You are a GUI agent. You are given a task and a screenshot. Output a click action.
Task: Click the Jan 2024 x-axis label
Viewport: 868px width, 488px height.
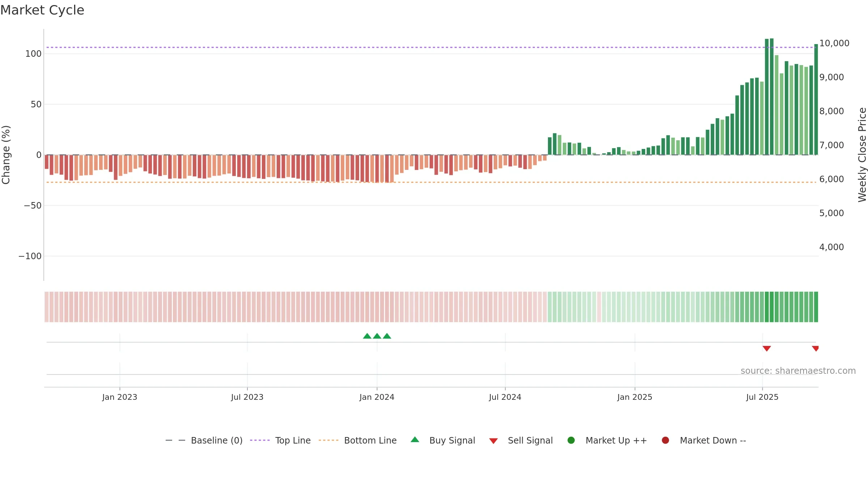point(377,397)
